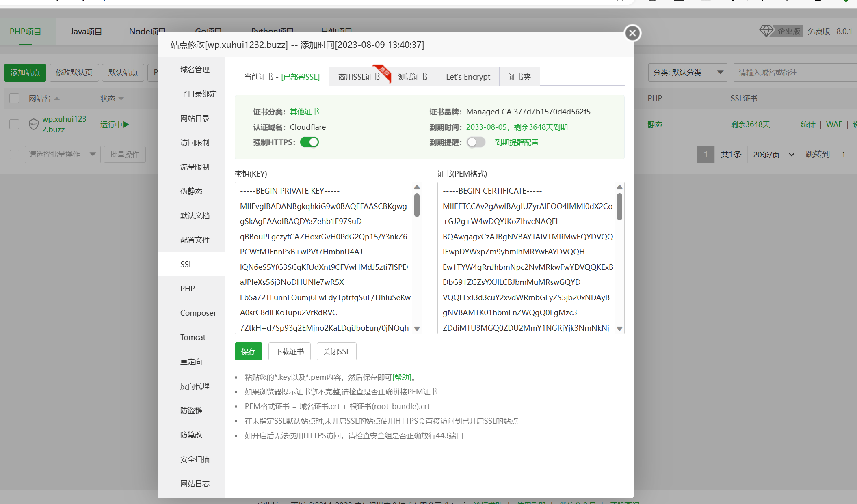Toggle the 强制HTTPS switch off

click(x=309, y=142)
